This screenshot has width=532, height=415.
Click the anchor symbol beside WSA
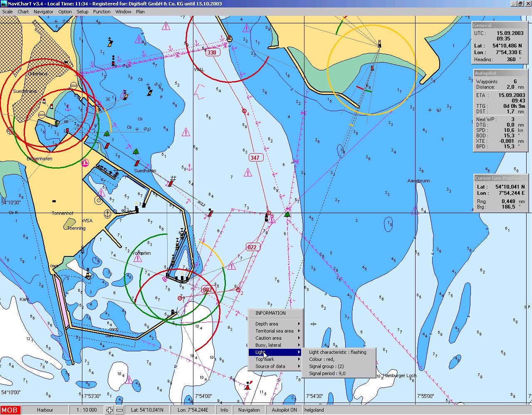(107, 214)
